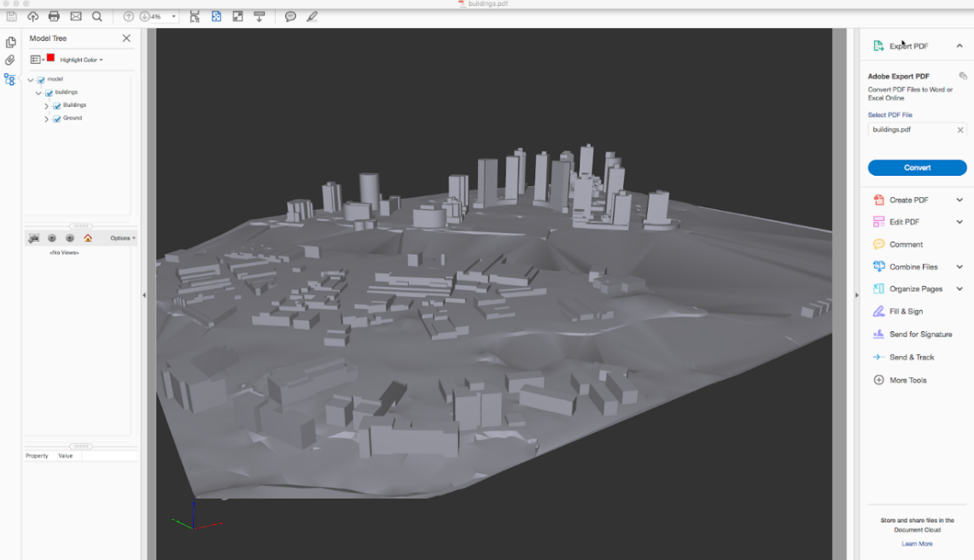The image size is (974, 560).
Task: Open the Search tool
Action: pyautogui.click(x=96, y=15)
